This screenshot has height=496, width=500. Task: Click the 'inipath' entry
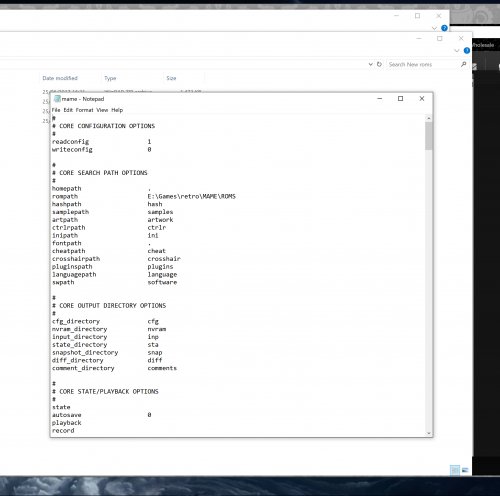coord(65,235)
